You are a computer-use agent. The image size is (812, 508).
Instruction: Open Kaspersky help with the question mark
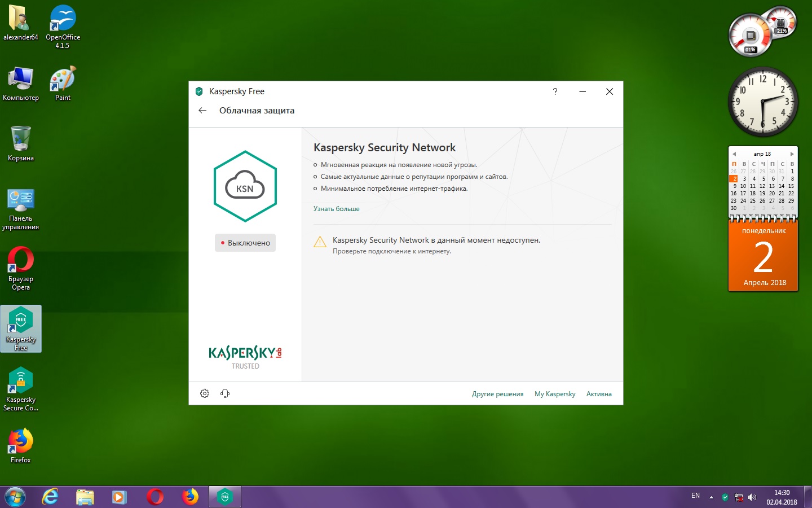click(555, 91)
